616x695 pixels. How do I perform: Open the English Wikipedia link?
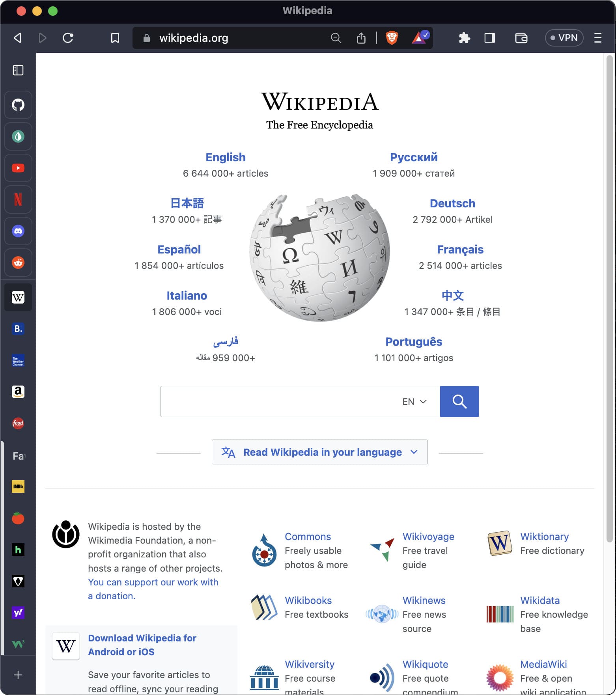point(226,157)
